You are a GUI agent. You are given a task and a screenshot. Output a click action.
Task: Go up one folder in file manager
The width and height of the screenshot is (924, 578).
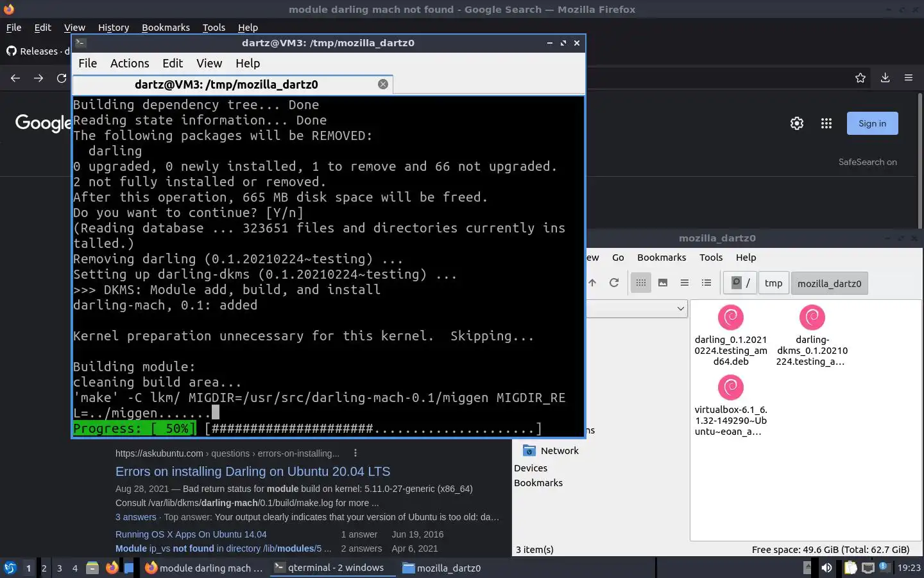[x=592, y=283]
